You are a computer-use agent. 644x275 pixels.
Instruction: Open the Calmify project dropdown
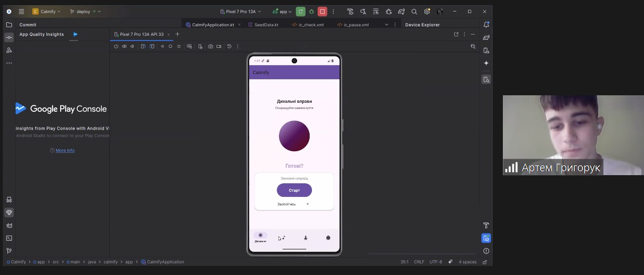[46, 11]
